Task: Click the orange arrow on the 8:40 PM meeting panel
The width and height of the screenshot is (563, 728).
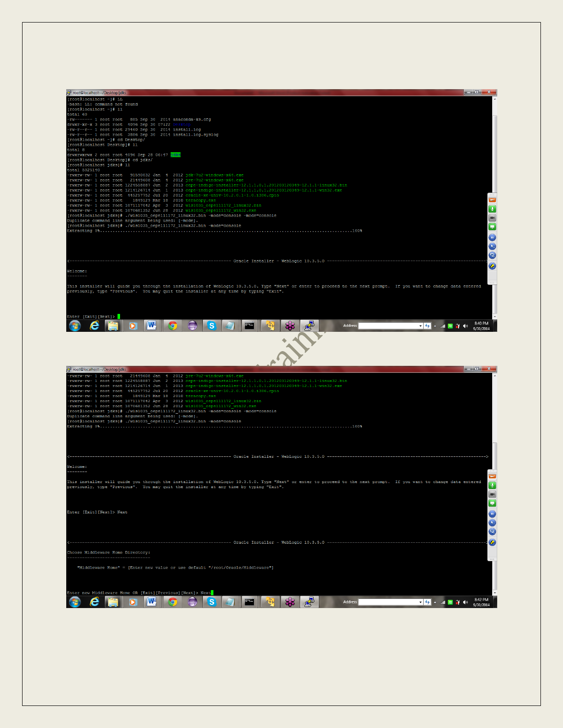Action: coord(492,200)
